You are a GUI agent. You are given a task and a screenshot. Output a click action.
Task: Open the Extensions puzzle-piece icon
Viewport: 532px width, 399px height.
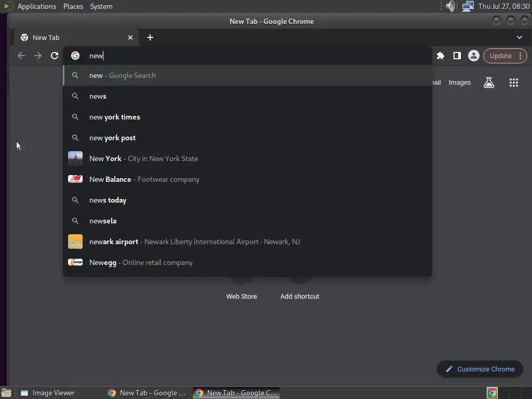click(x=441, y=56)
